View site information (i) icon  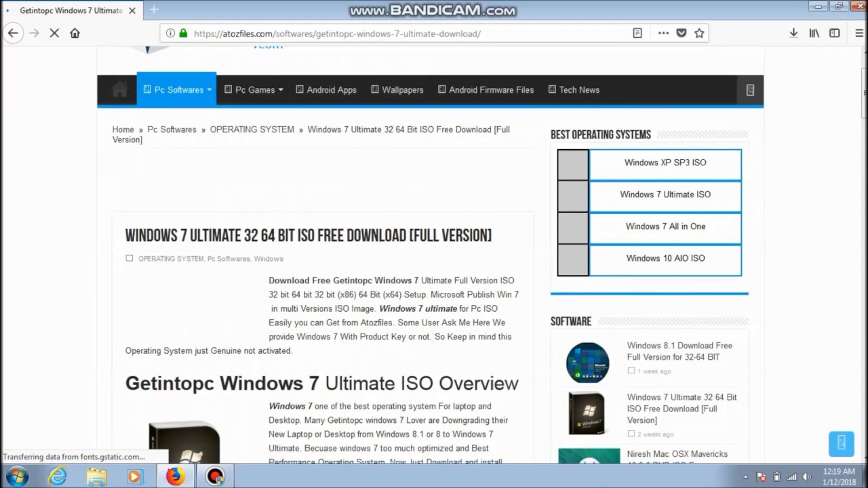click(x=170, y=33)
